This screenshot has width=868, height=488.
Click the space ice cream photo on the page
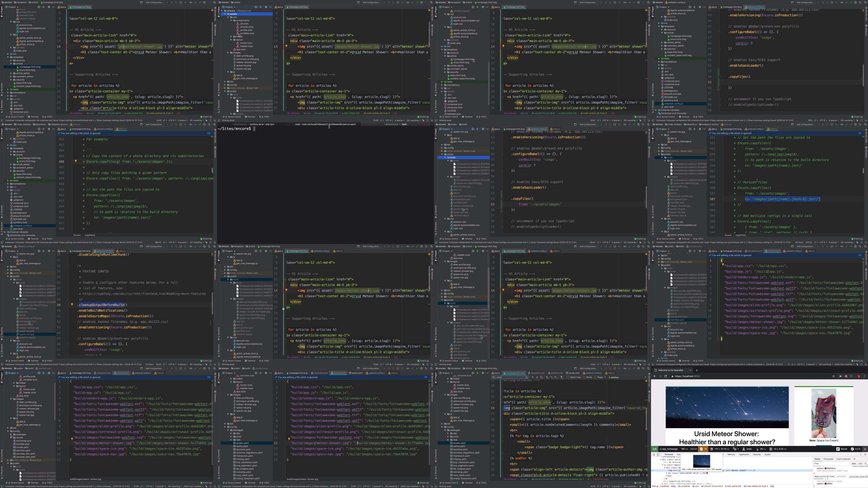point(824,413)
